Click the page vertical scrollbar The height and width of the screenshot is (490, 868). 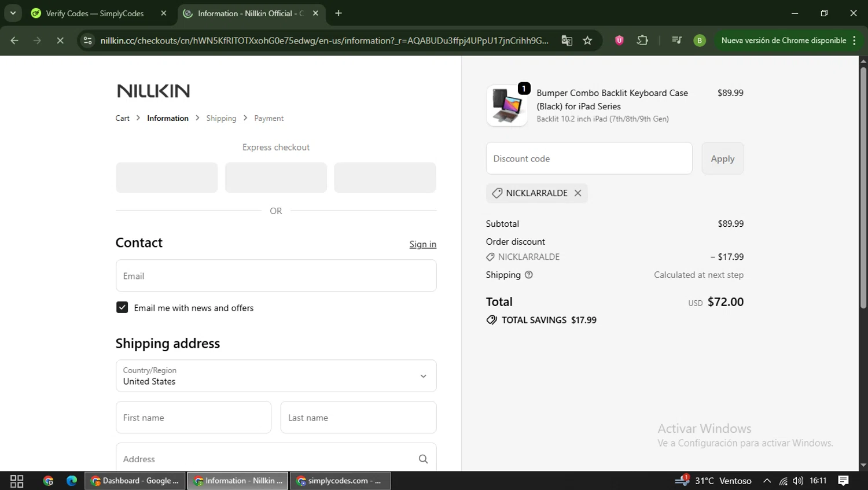coord(863,189)
